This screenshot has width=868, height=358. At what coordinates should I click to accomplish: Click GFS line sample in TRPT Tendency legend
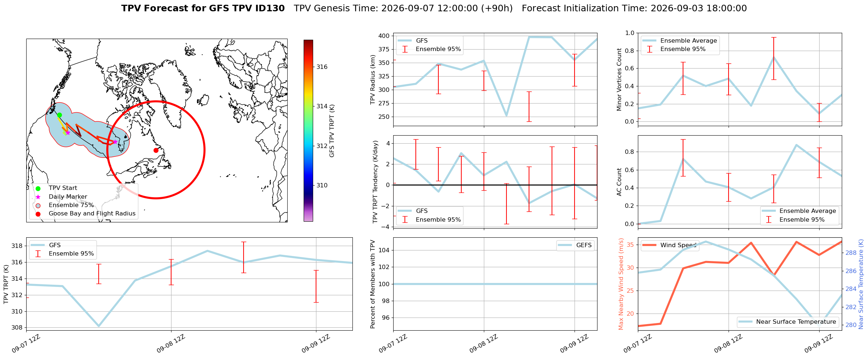pyautogui.click(x=405, y=211)
